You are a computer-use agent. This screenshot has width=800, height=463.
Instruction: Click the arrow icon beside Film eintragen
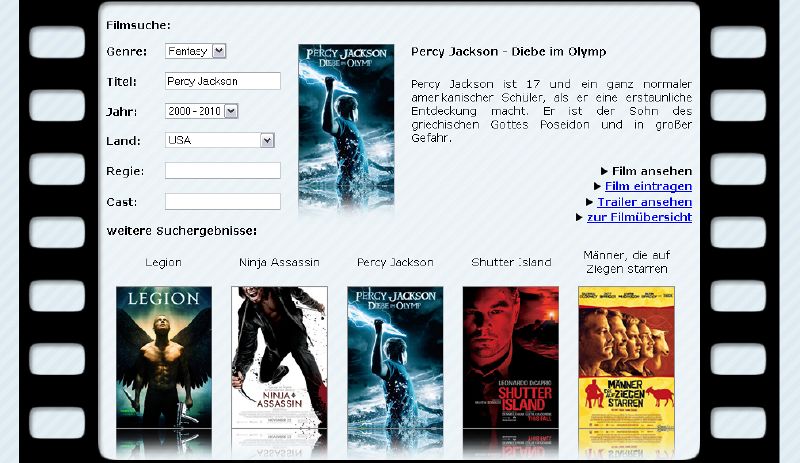[597, 186]
